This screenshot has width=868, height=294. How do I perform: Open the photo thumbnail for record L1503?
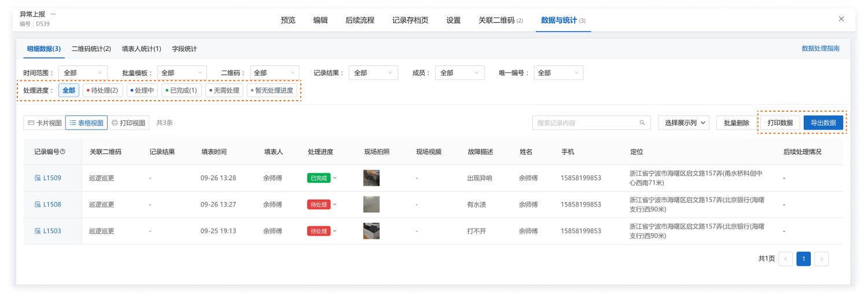coord(371,231)
